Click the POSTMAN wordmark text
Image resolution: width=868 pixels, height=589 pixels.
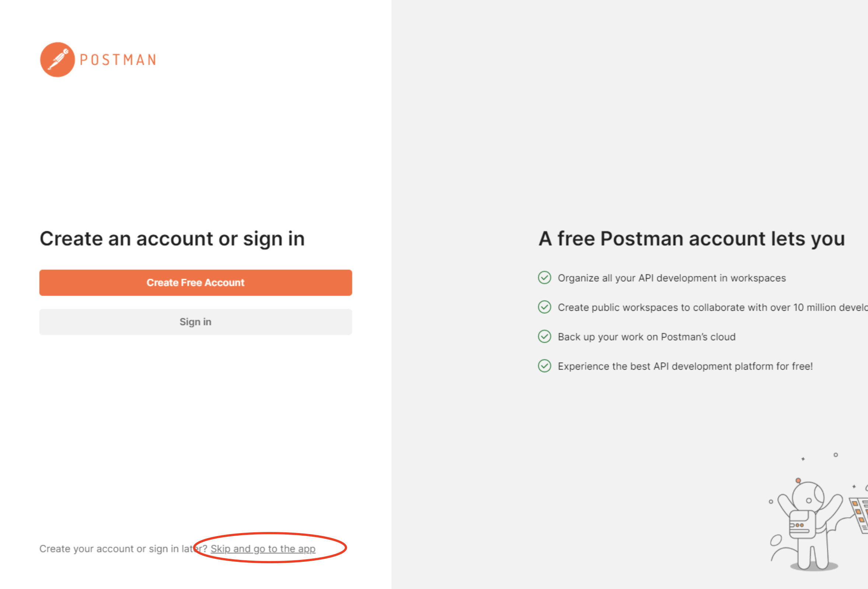(118, 60)
